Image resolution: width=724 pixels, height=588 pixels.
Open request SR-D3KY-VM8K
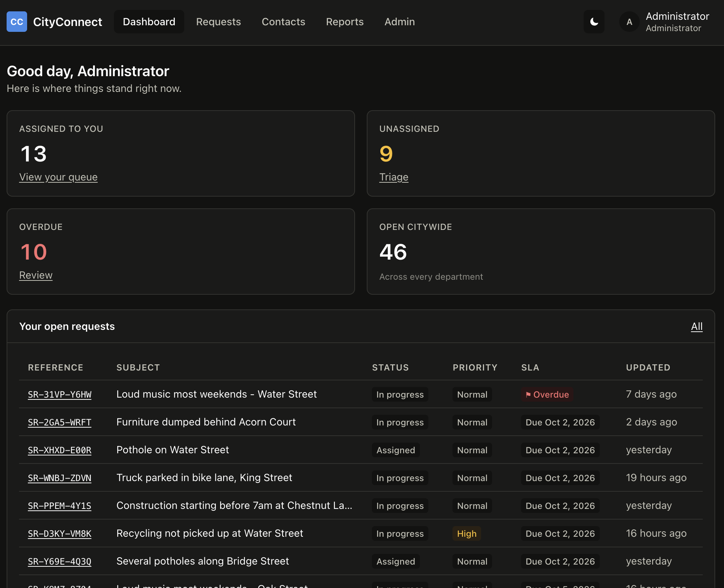(x=60, y=533)
